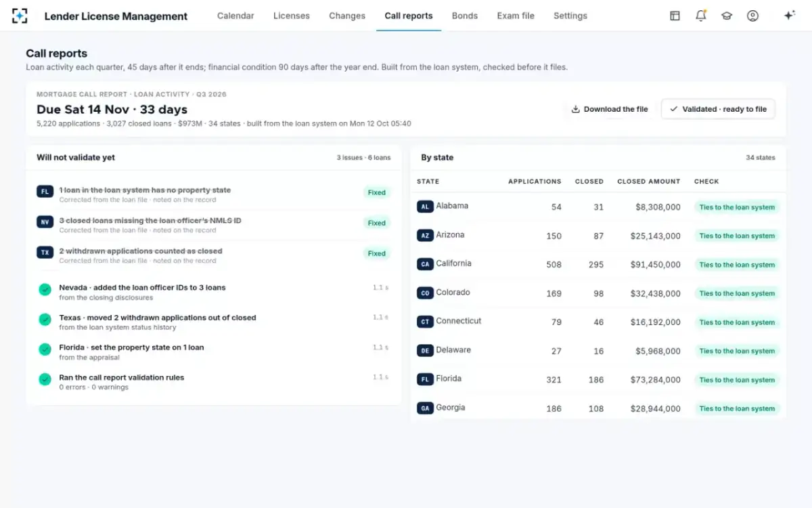Click Alabama's closed amount $8,308,000
The width and height of the screenshot is (812, 508).
658,207
